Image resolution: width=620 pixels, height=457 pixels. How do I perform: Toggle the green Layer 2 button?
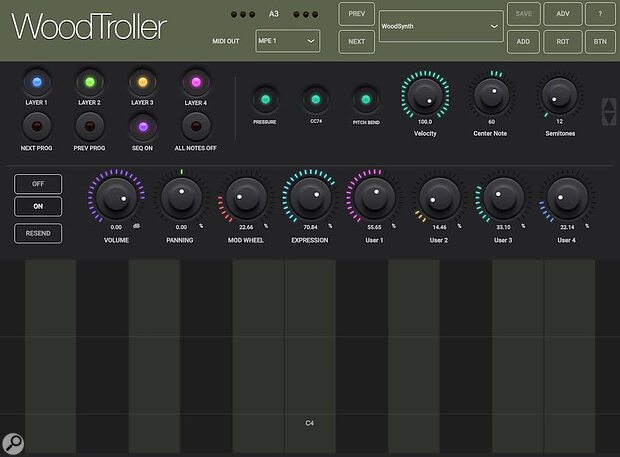coord(90,83)
